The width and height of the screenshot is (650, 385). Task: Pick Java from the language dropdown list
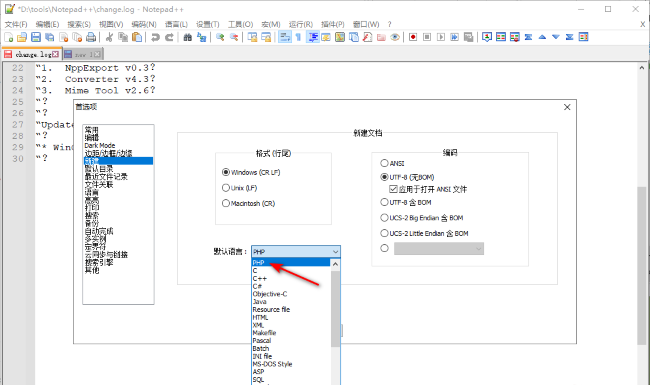click(x=291, y=302)
